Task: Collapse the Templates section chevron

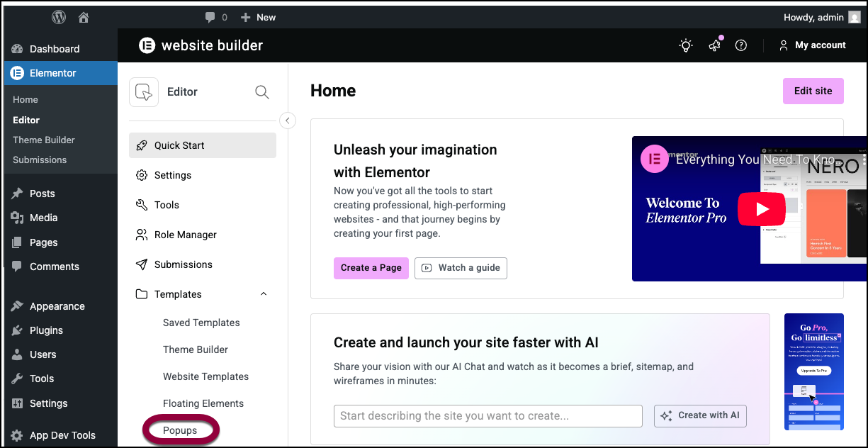Action: [264, 294]
